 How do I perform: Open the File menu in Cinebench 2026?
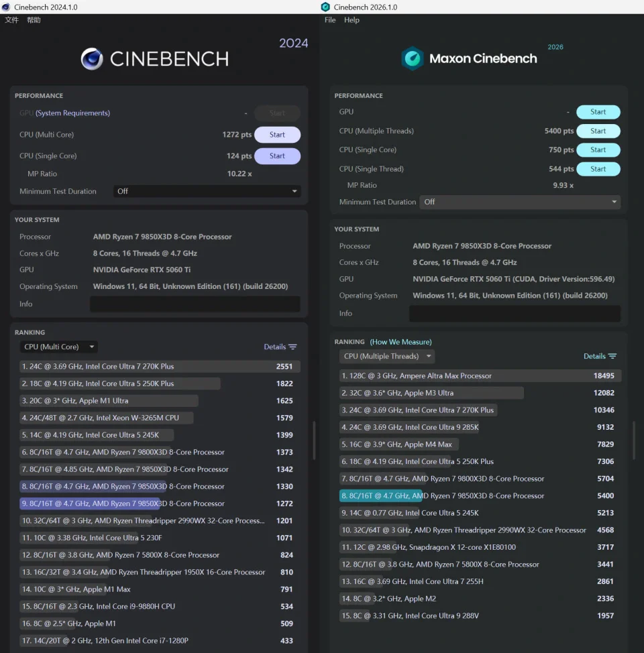pos(330,20)
